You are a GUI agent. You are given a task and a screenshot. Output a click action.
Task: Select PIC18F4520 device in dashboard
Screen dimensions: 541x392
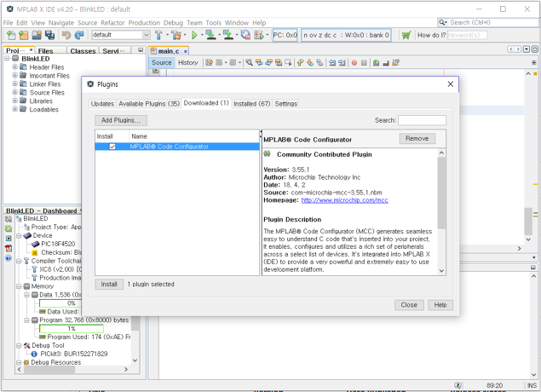[58, 244]
